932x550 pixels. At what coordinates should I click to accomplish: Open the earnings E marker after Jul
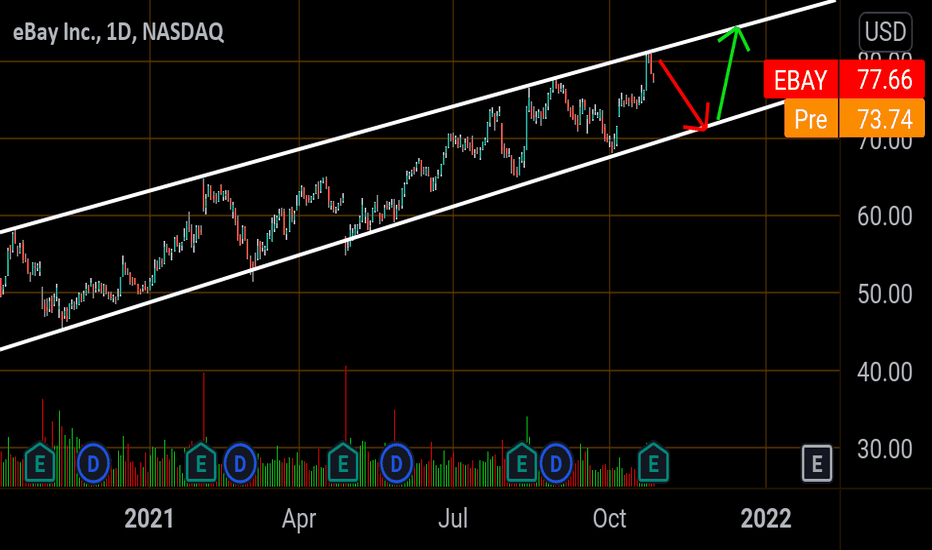pos(522,463)
